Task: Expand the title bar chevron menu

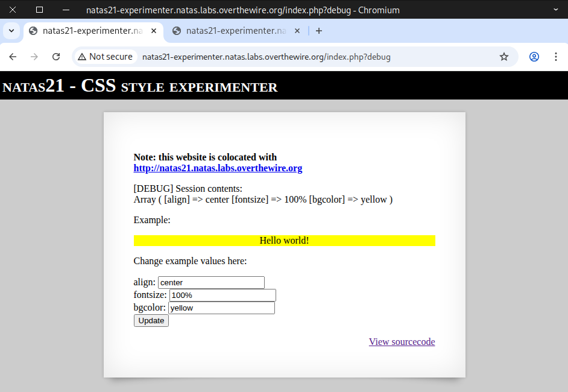Action: pyautogui.click(x=555, y=10)
